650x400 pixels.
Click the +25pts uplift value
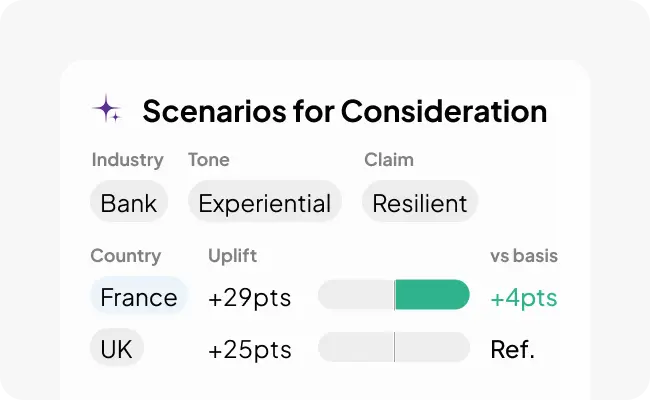250,349
